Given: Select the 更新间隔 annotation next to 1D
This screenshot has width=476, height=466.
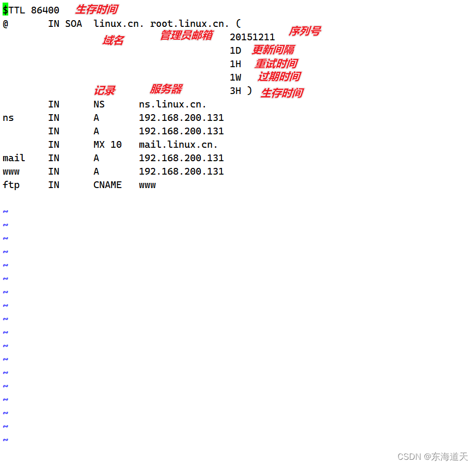Looking at the screenshot, I should click(x=273, y=50).
